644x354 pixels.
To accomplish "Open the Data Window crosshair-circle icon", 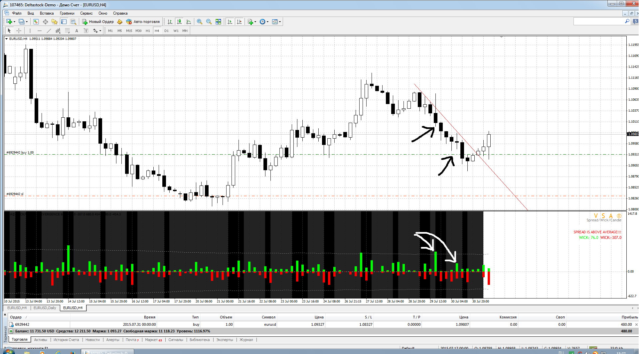I will 45,22.
